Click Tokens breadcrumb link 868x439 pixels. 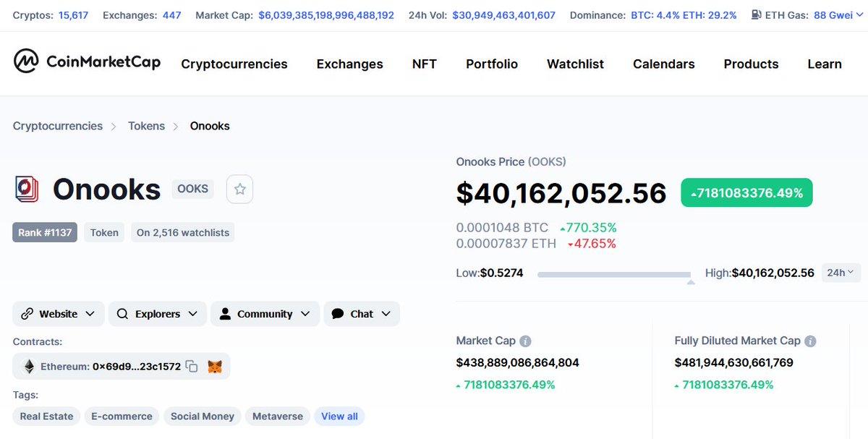point(147,126)
